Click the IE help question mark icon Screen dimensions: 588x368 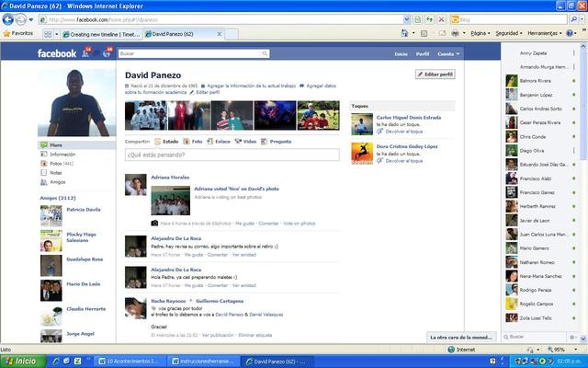coord(570,33)
